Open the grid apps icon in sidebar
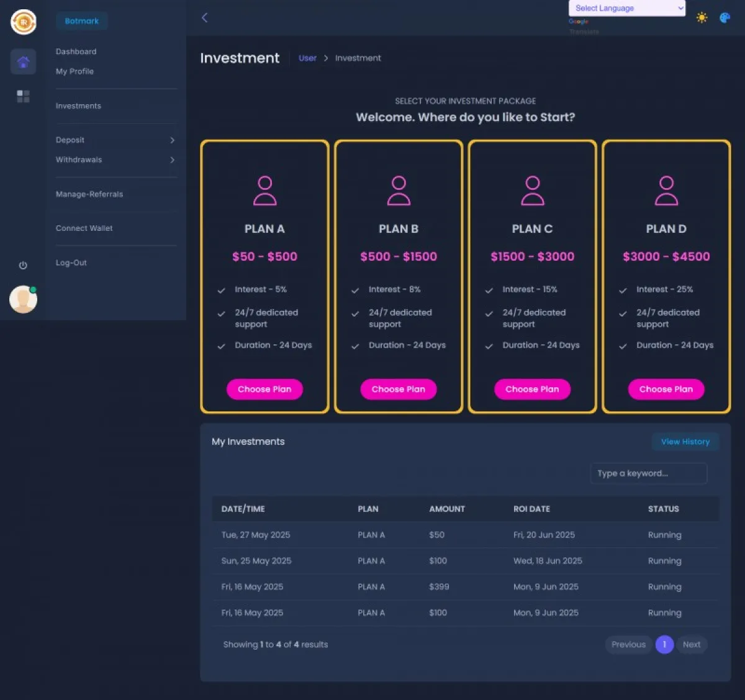745x700 pixels. click(x=23, y=96)
